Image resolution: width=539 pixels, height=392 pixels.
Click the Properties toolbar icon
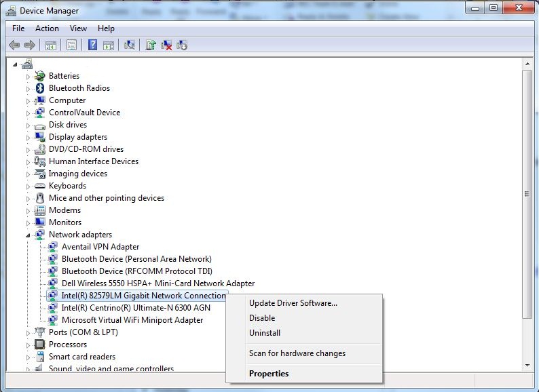[x=71, y=45]
